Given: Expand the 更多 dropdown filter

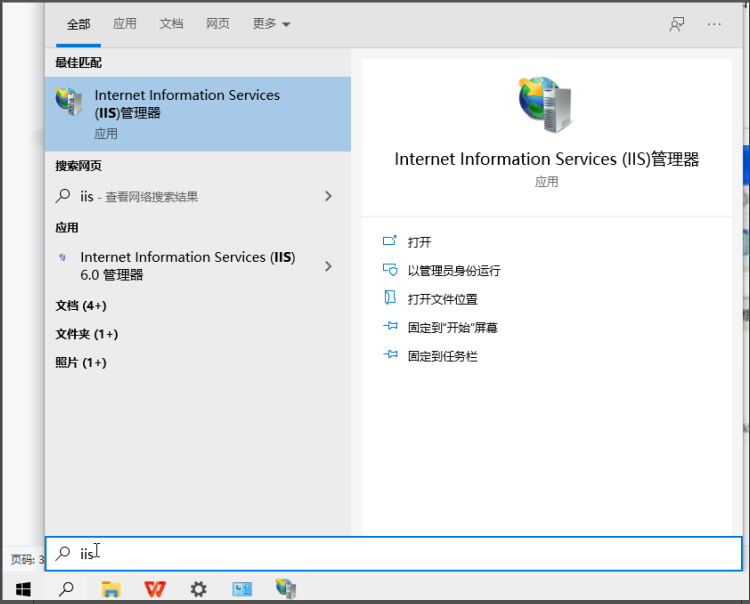Looking at the screenshot, I should click(271, 23).
